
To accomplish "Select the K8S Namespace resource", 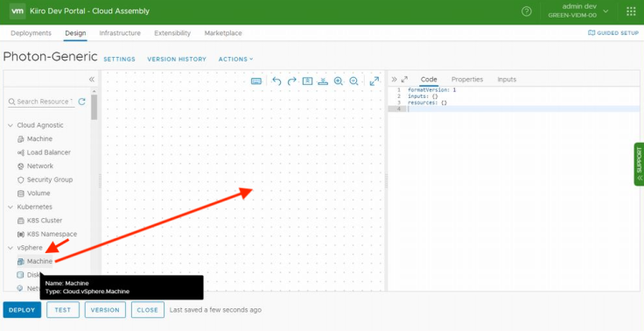I will (47, 234).
